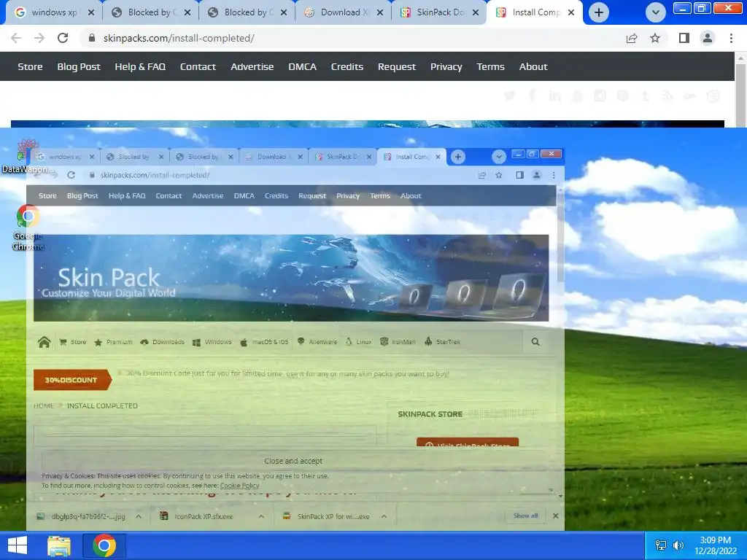Expand options chevron beside SkinPack XP download
Image resolution: width=747 pixels, height=560 pixels.
tap(384, 516)
